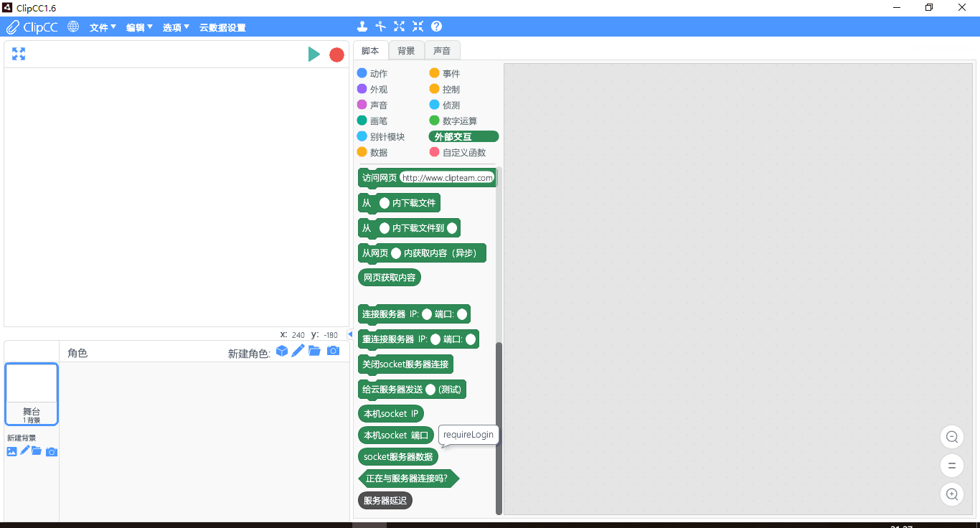980x528 pixels.
Task: Open 云数据设置 menu item
Action: tap(222, 27)
